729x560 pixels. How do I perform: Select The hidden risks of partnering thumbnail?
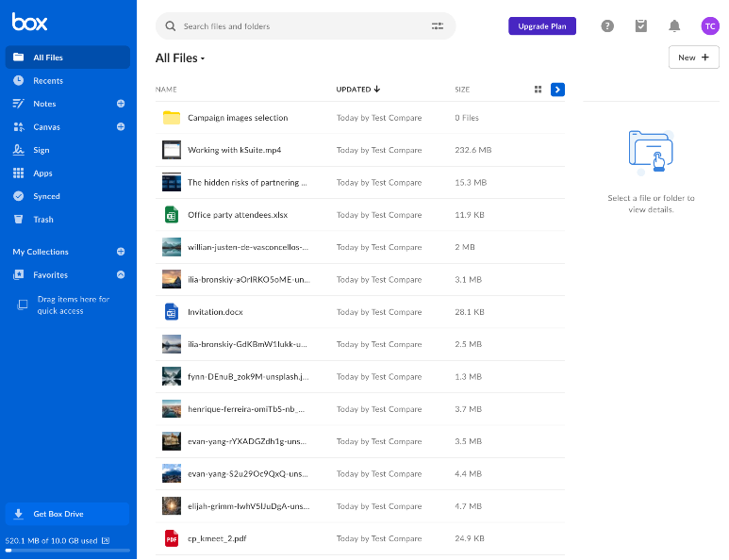tap(171, 182)
